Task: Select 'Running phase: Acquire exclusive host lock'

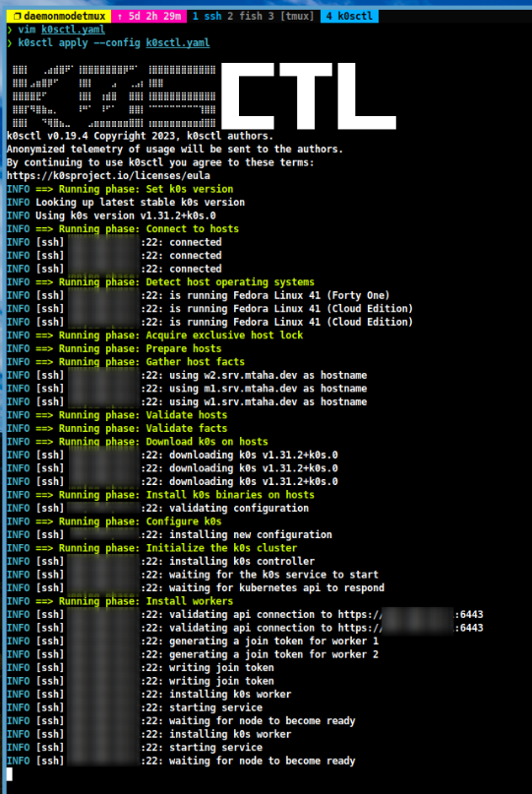Action: pos(155,336)
